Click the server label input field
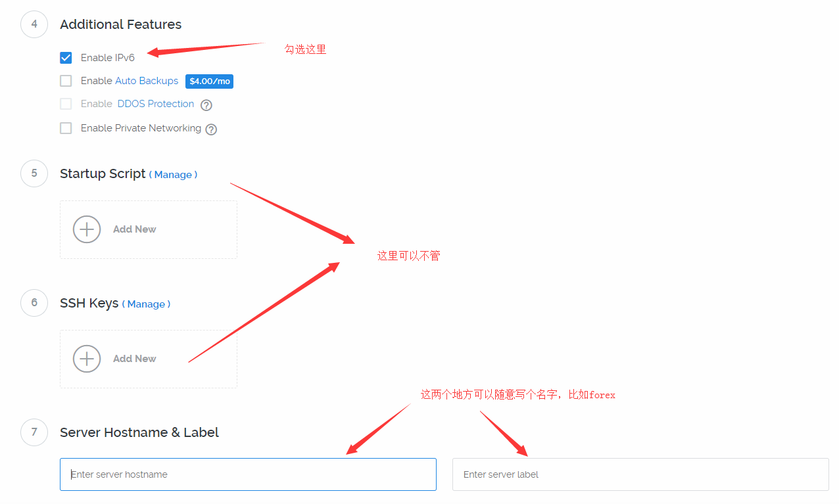839x504 pixels. 640,474
